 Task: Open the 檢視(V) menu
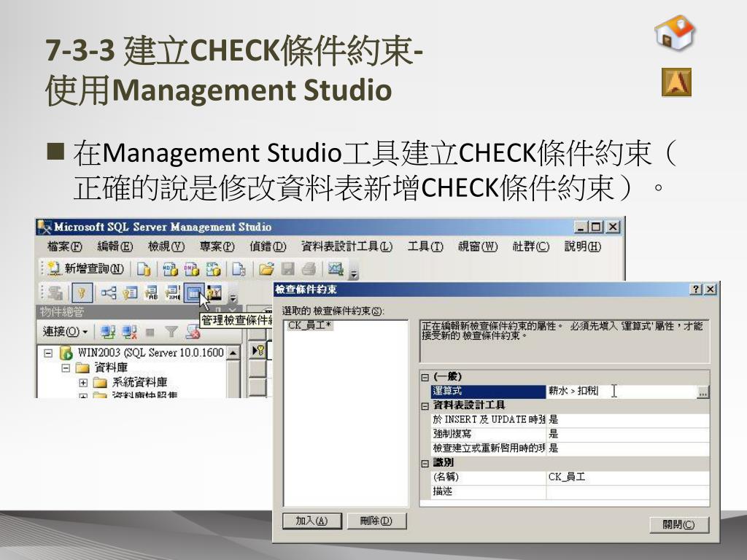[x=166, y=246]
